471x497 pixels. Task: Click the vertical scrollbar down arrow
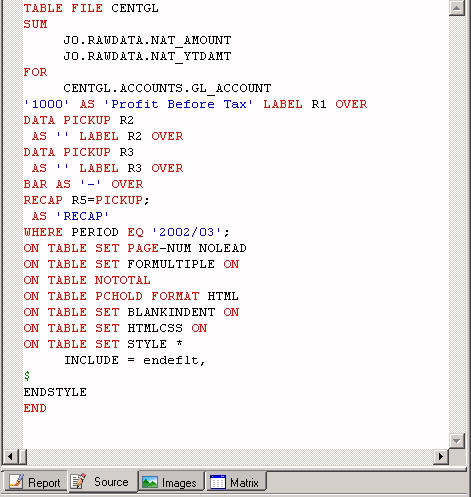click(x=456, y=441)
